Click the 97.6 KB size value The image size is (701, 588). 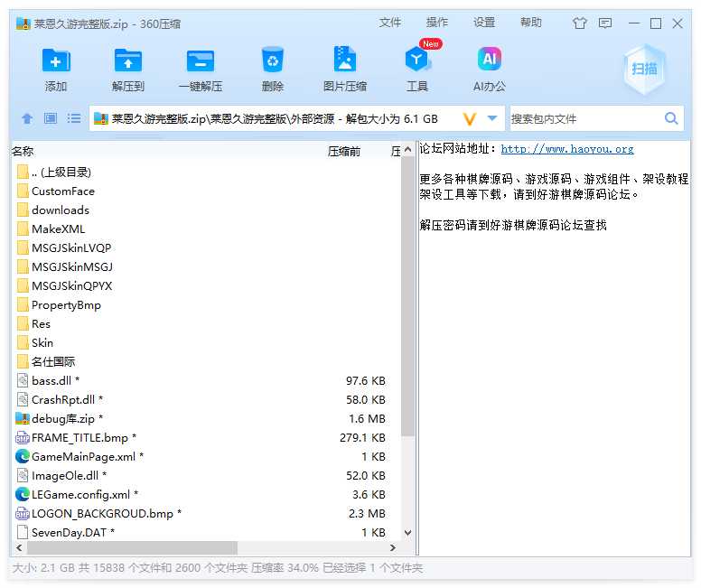point(365,380)
